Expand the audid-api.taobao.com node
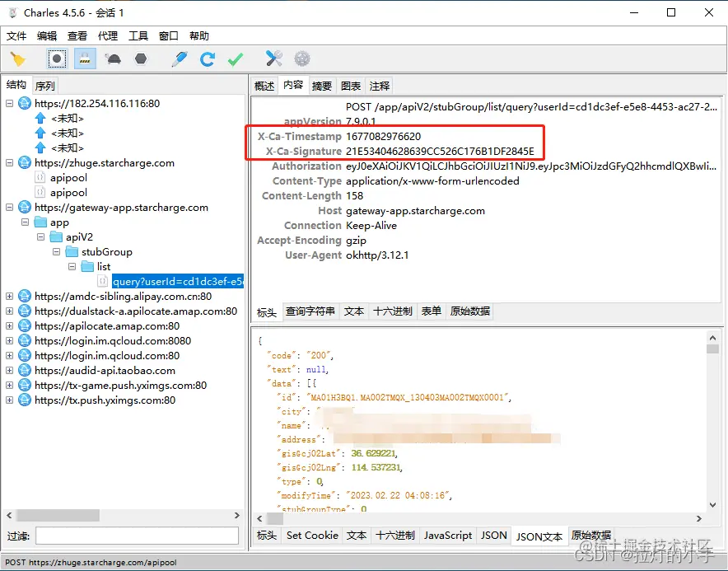This screenshot has width=728, height=571. pyautogui.click(x=9, y=370)
